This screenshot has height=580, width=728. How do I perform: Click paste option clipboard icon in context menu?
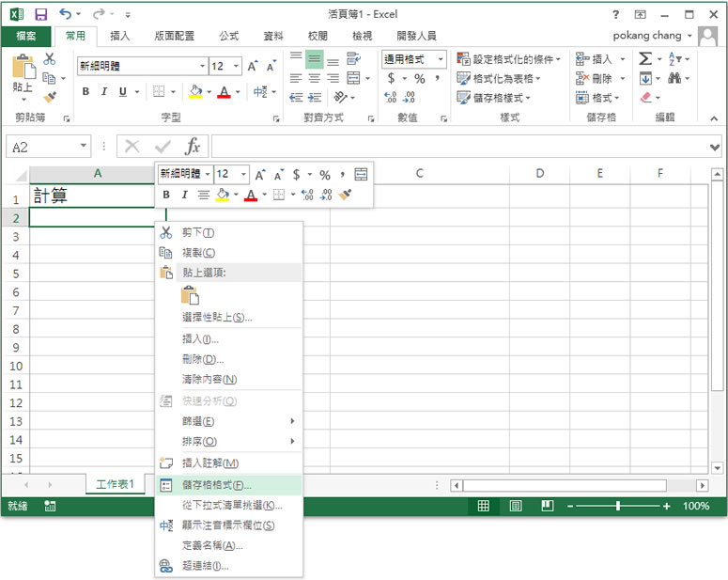(x=190, y=294)
